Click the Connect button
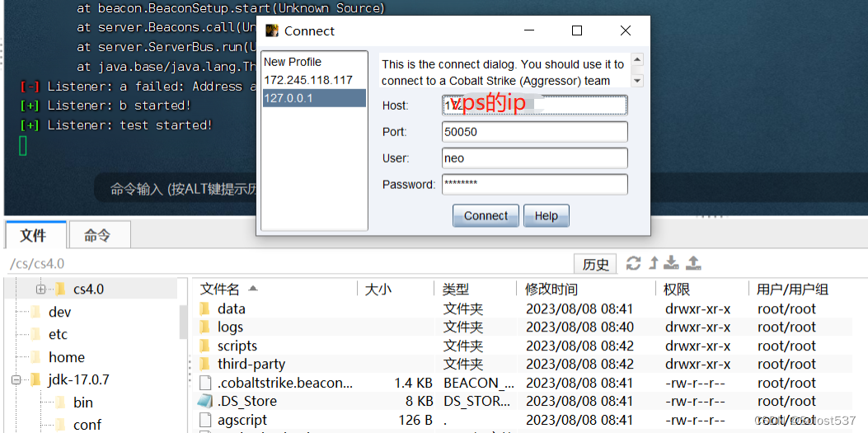 pyautogui.click(x=486, y=216)
